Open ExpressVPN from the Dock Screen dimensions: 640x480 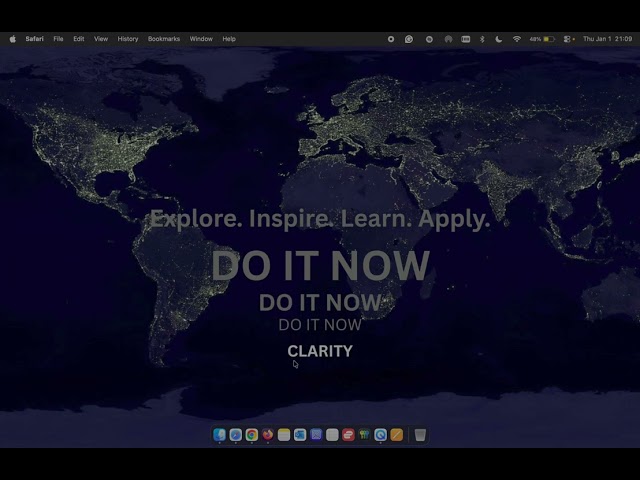[348, 435]
